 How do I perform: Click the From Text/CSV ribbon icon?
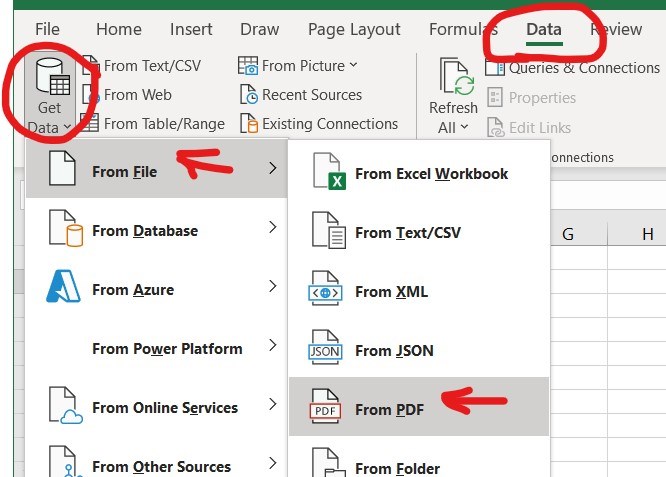90,66
